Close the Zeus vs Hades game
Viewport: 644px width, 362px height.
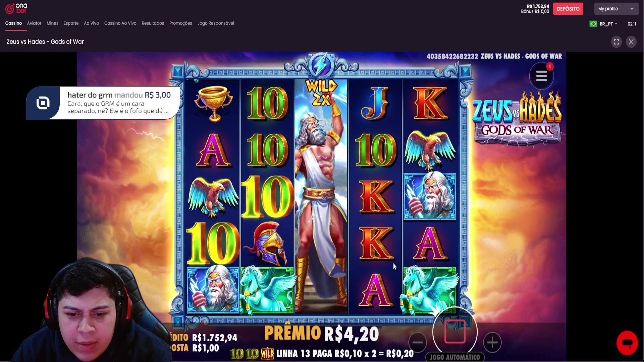click(x=631, y=42)
